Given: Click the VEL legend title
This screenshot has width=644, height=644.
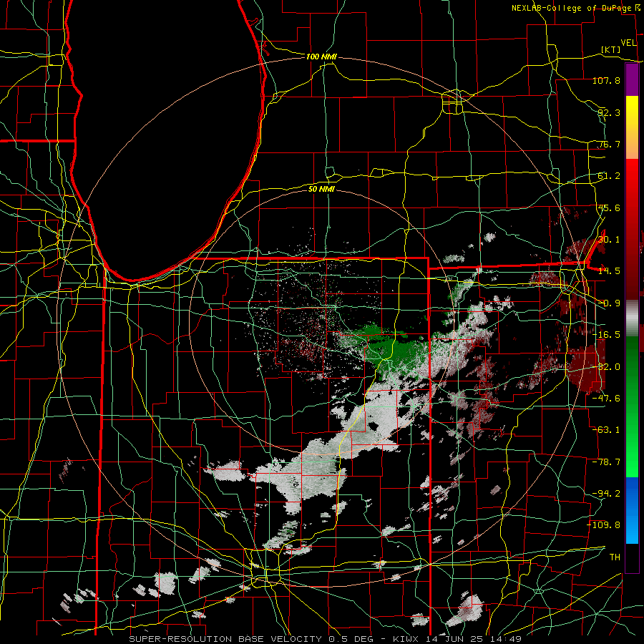Looking at the screenshot, I should click(x=628, y=43).
